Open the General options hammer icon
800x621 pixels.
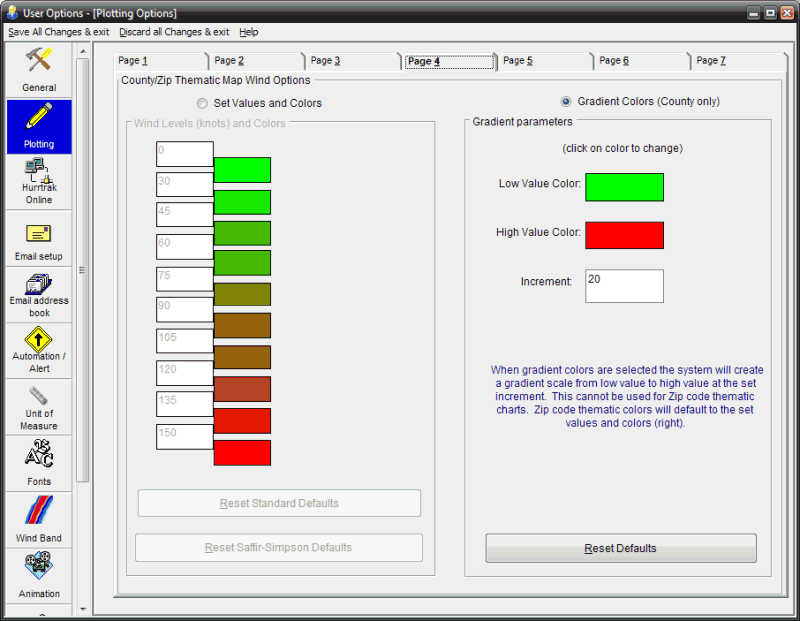click(39, 61)
